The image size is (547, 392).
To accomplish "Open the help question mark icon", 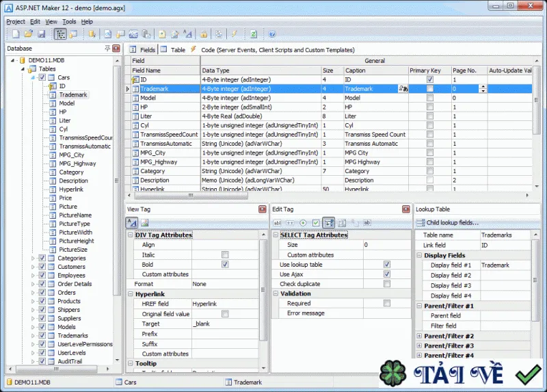I will pos(272,34).
